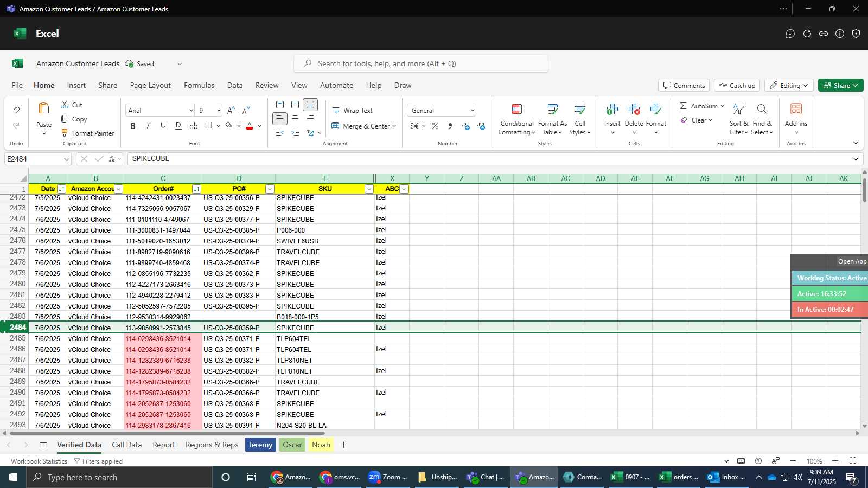Toggle Center horizontal alignment
868x488 pixels.
click(295, 119)
